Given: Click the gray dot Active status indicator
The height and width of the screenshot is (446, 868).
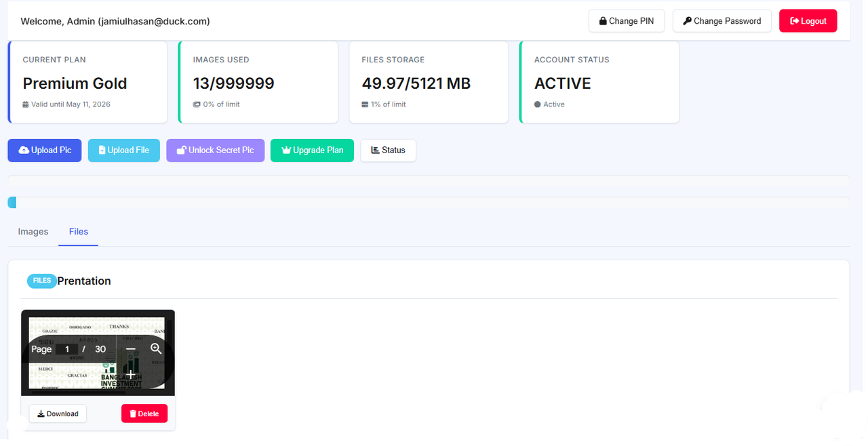Looking at the screenshot, I should click(x=537, y=104).
